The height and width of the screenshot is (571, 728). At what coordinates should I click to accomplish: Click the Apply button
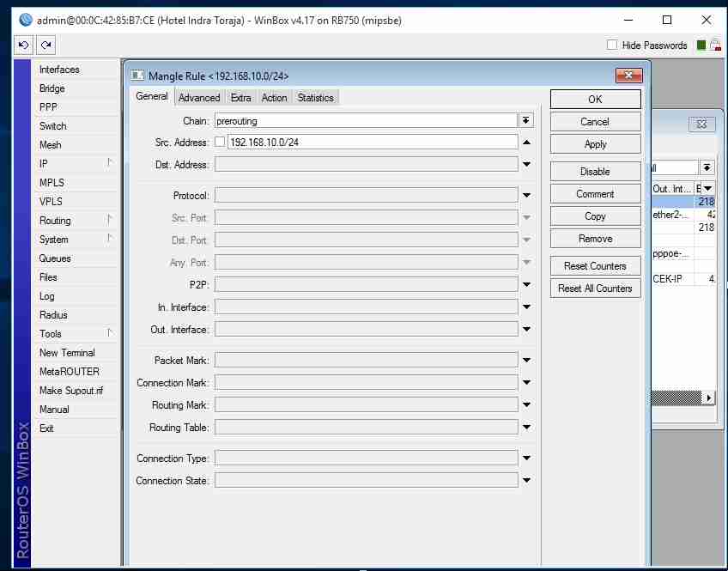(595, 144)
